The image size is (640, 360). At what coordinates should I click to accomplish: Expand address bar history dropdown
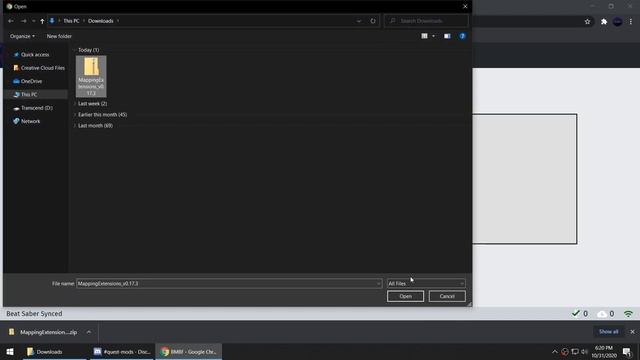click(x=359, y=21)
